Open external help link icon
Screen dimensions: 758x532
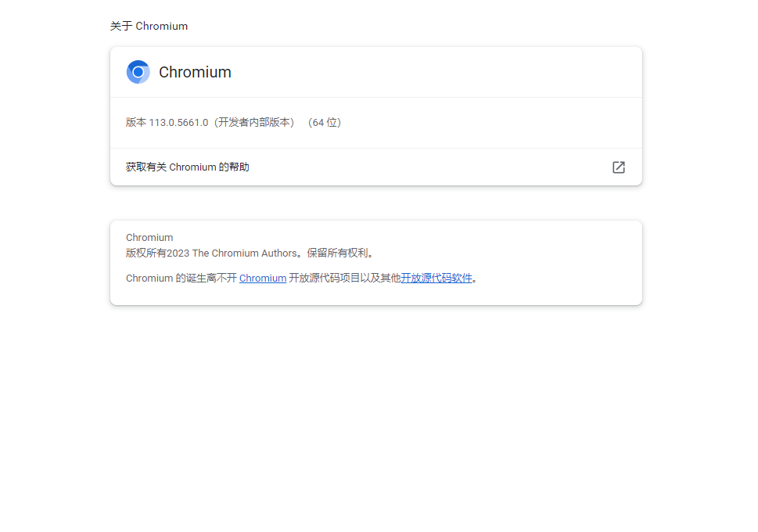619,167
